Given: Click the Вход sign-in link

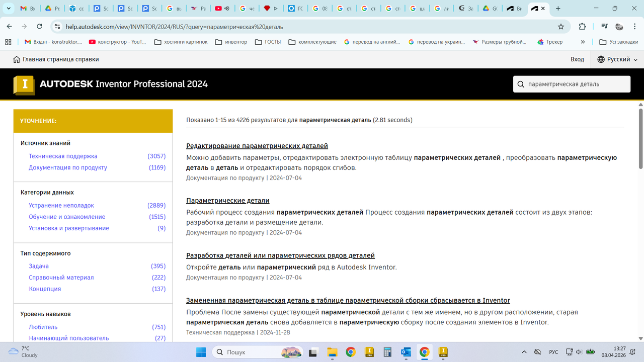Looking at the screenshot, I should (577, 59).
